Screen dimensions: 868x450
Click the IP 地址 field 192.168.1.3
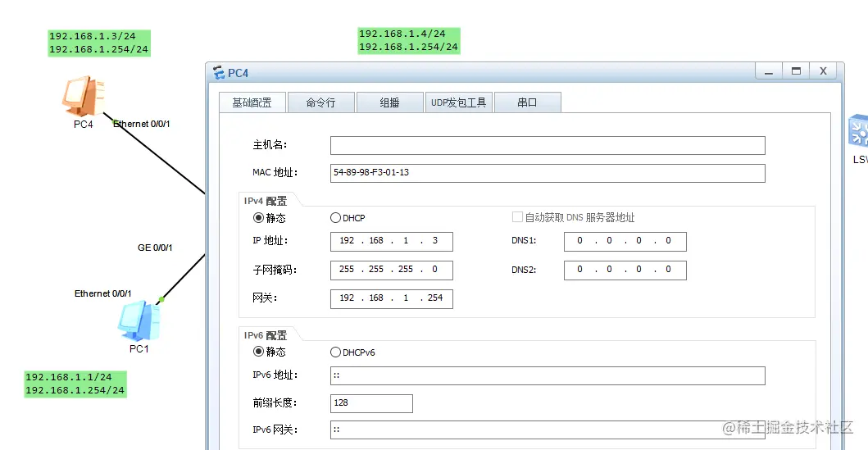[391, 241]
